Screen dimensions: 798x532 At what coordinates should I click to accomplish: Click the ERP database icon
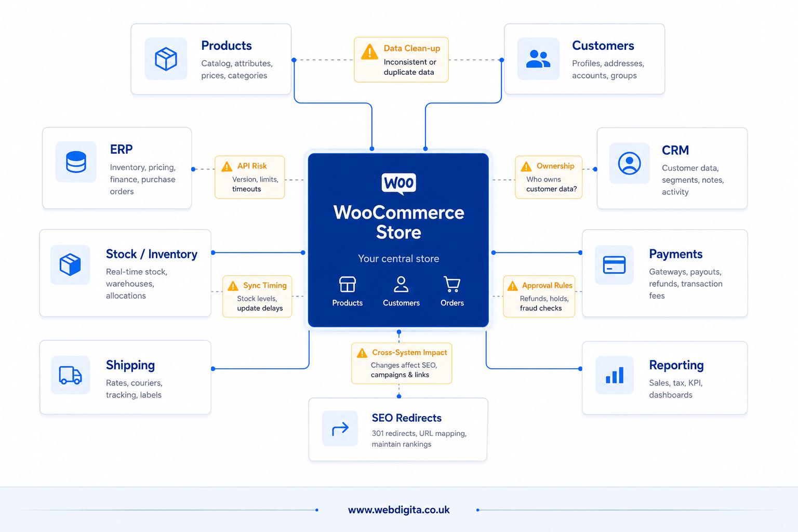pos(76,162)
